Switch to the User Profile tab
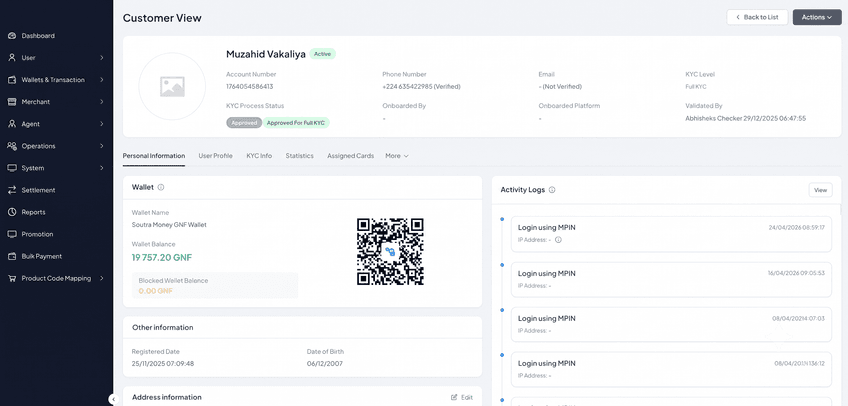This screenshot has width=848, height=406. click(x=215, y=156)
